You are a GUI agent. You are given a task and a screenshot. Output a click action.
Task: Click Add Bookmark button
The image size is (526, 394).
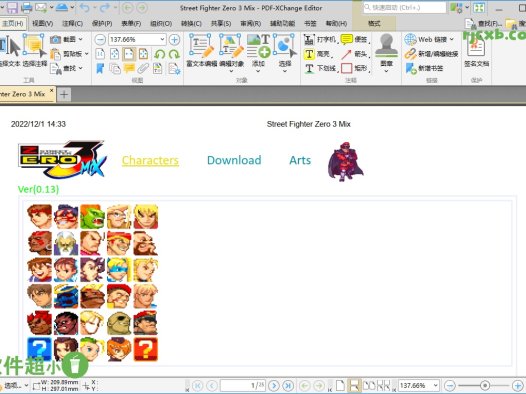click(x=424, y=68)
